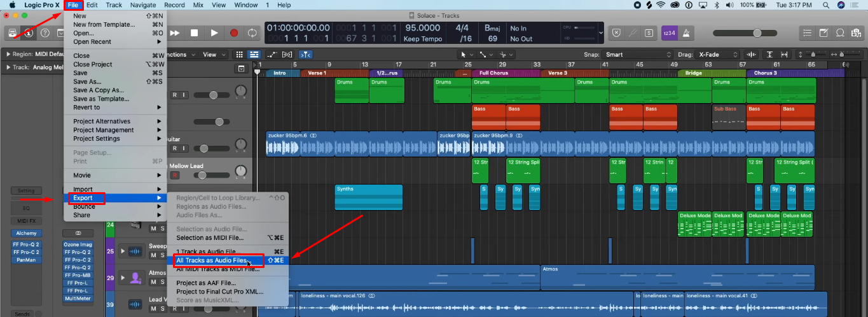Open the third click tool menu dropdown

pos(506,55)
